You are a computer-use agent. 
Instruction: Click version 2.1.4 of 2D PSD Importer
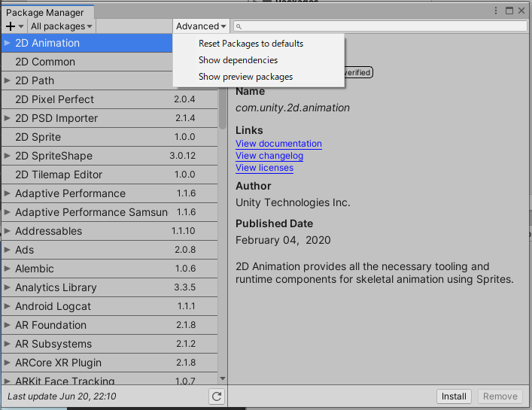click(x=185, y=118)
